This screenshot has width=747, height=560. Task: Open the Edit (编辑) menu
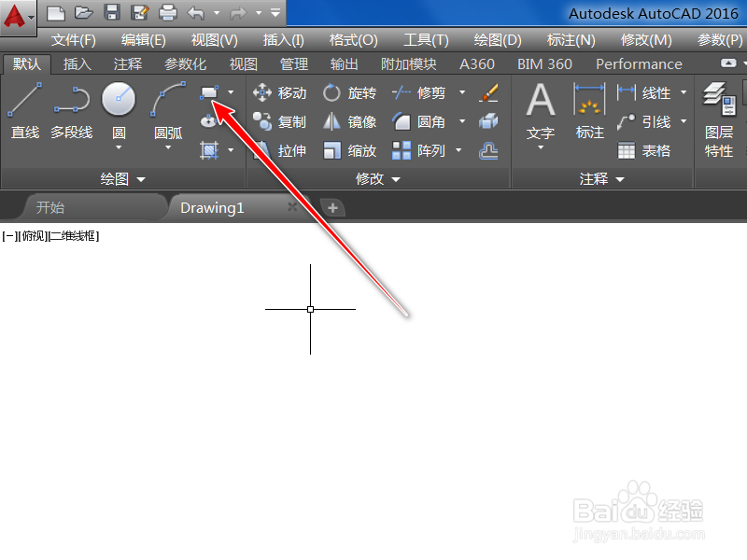coord(144,40)
